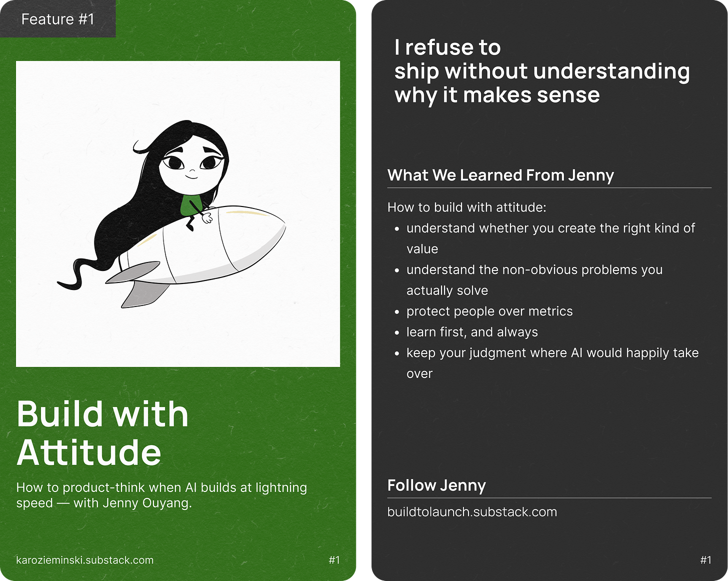Select bullet 'learn first, and always'

tap(472, 331)
